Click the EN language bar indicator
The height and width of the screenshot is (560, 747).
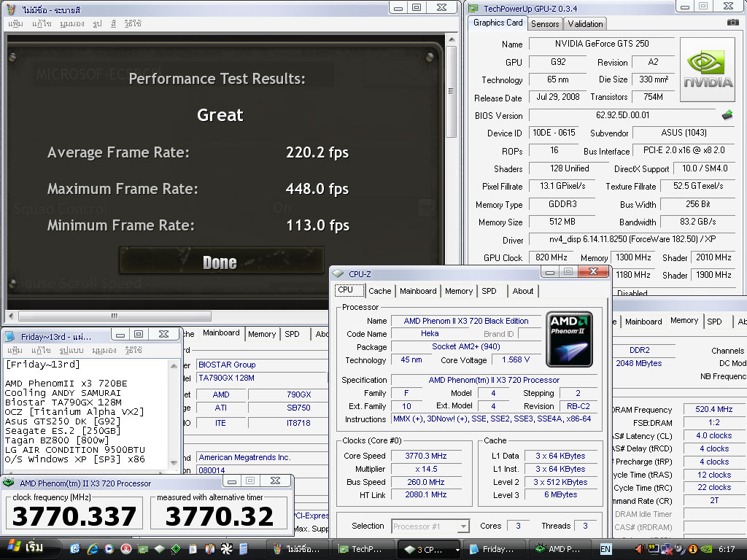point(605,549)
